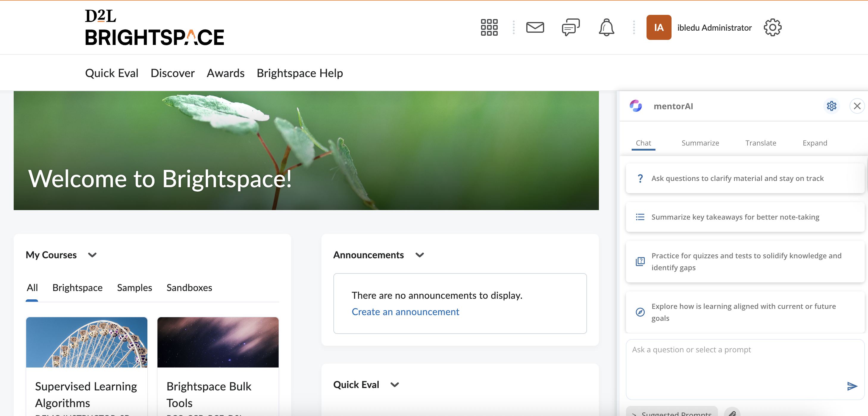Switch to the Summarize tab
This screenshot has height=416, width=868.
click(x=700, y=143)
